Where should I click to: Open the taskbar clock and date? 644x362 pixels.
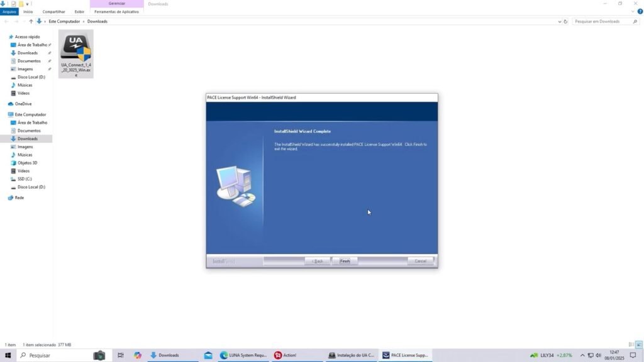[614, 356]
